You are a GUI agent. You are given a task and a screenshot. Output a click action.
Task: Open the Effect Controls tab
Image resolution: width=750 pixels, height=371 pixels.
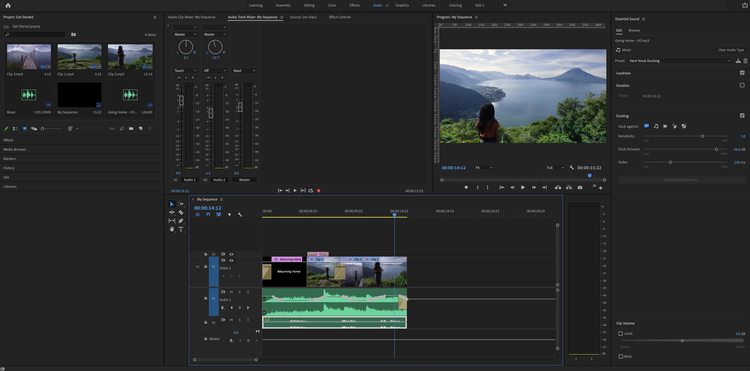[340, 17]
